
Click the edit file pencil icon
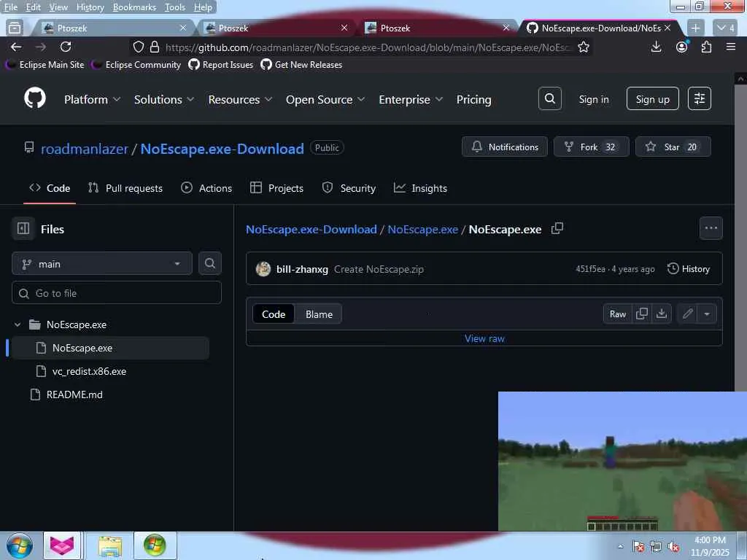[x=687, y=314]
